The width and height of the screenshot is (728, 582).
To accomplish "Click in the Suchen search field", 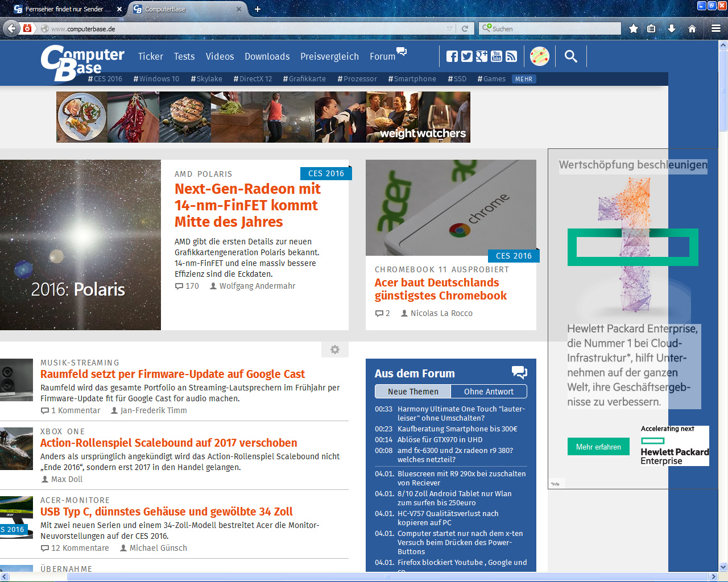I will point(550,28).
